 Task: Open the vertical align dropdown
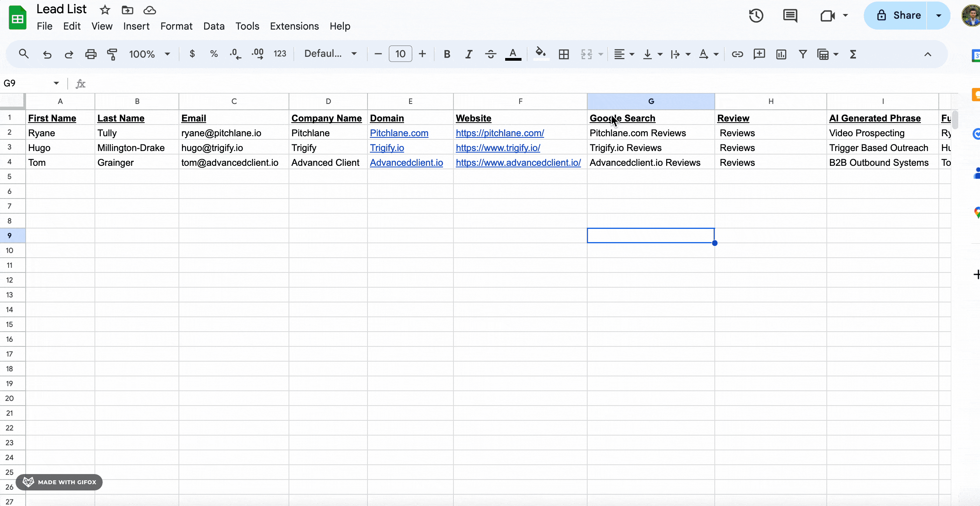(653, 54)
